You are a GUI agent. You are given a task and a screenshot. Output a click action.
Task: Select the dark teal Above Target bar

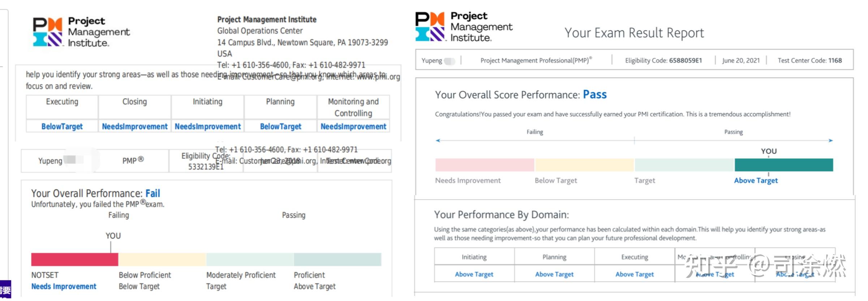783,165
